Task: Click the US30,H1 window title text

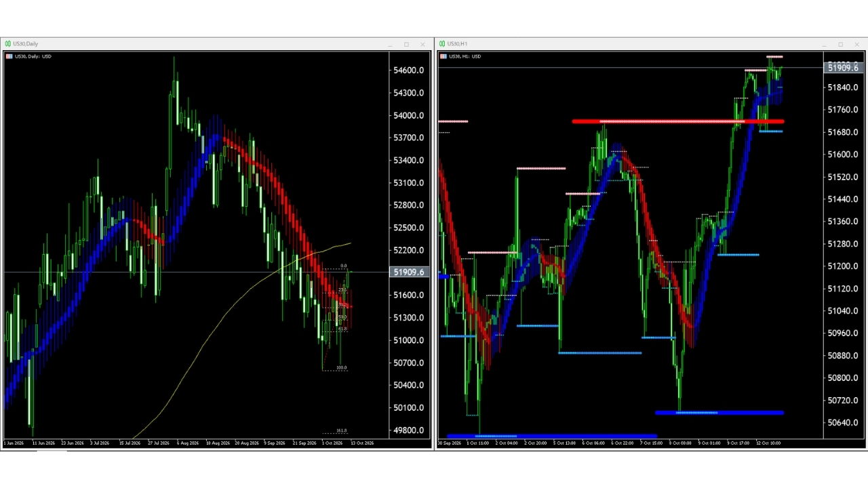Action: (x=457, y=44)
